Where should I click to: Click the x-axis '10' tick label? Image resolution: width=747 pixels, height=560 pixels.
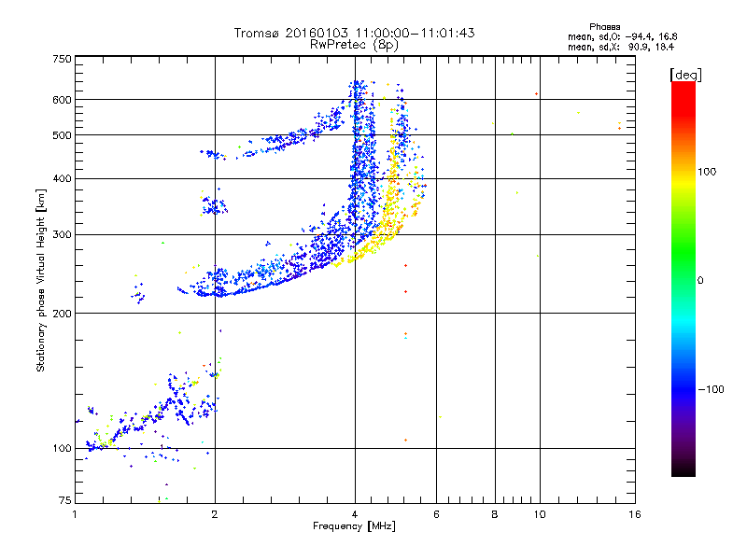(x=540, y=514)
